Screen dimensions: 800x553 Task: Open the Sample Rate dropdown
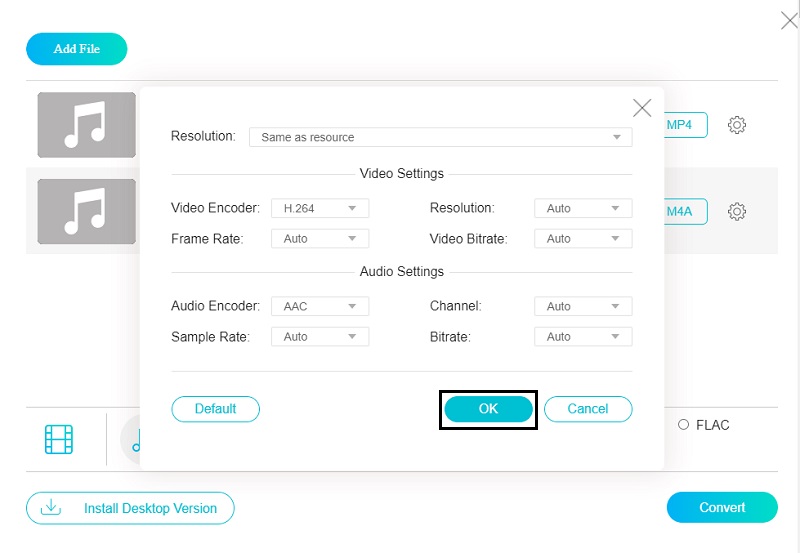[320, 337]
